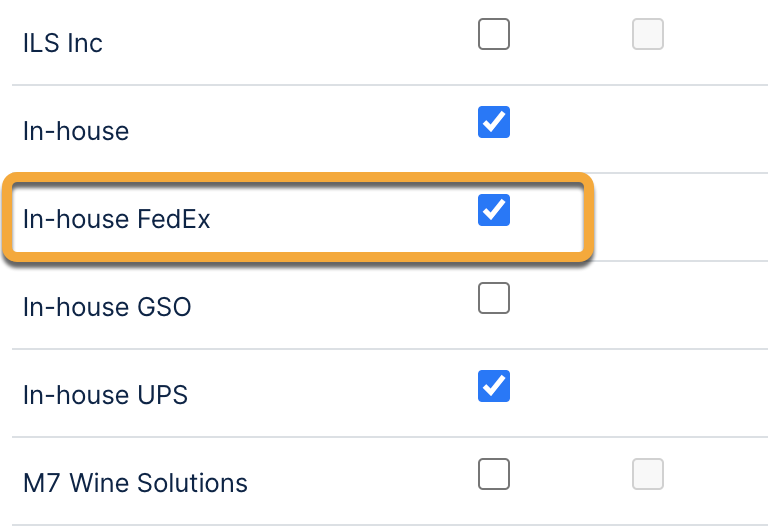Click the In-house FedEx label text
Image resolution: width=768 pixels, height=526 pixels.
[117, 218]
